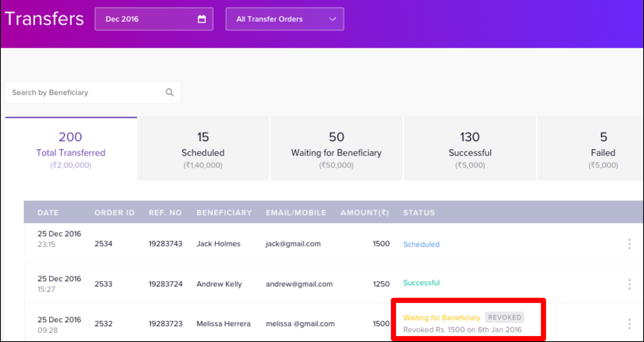
Task: Click the REVOKED badge
Action: pos(505,317)
